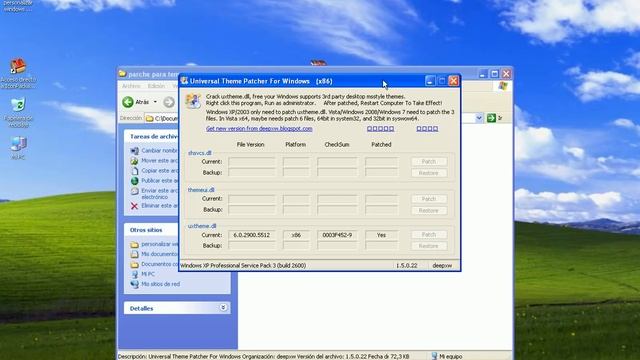
Task: Click the uxtheme.dll current Patched field showing Yes
Action: tap(381, 235)
